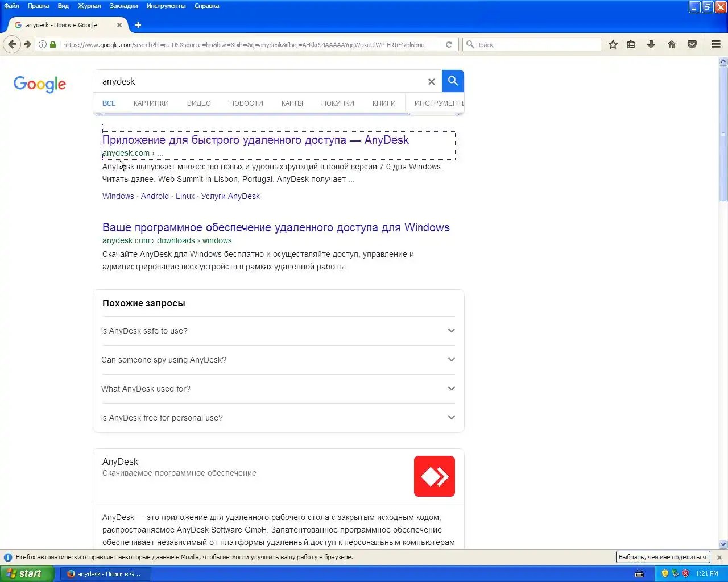Open a new tab with plus button
This screenshot has height=582, width=728.
(138, 25)
